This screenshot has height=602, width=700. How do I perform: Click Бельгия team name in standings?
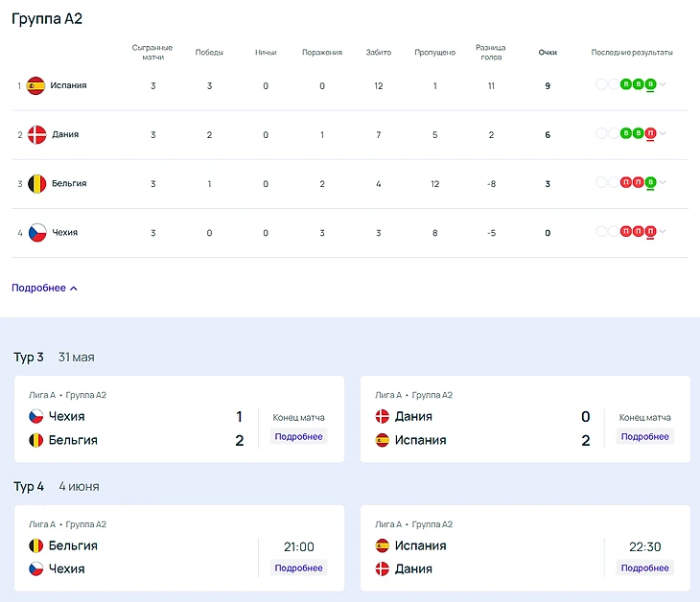pos(68,183)
